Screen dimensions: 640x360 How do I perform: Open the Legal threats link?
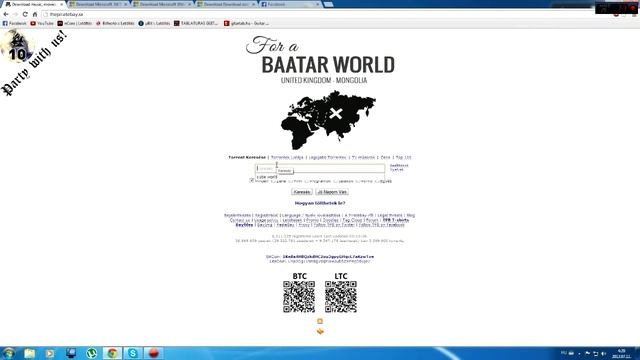pyautogui.click(x=390, y=216)
